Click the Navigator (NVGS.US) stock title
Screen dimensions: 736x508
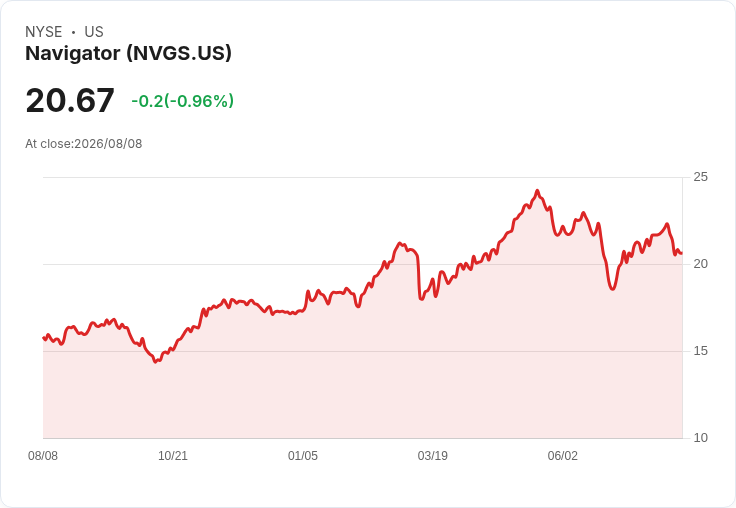[x=128, y=53]
